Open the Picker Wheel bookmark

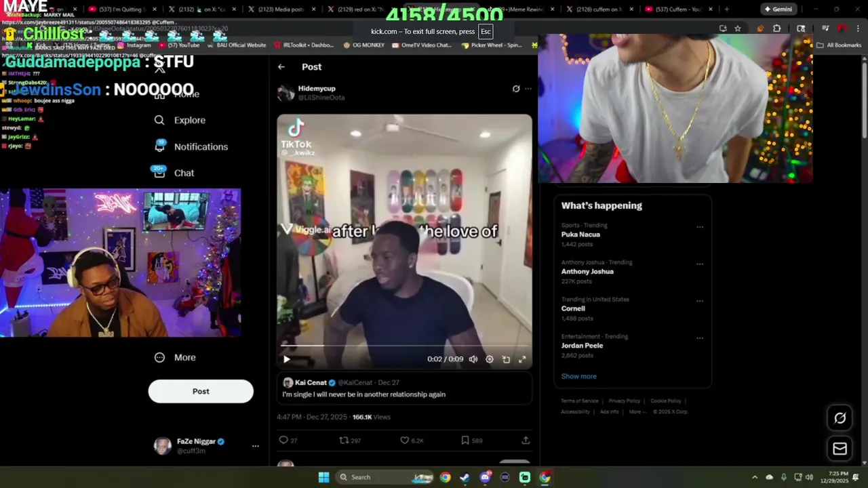click(492, 45)
